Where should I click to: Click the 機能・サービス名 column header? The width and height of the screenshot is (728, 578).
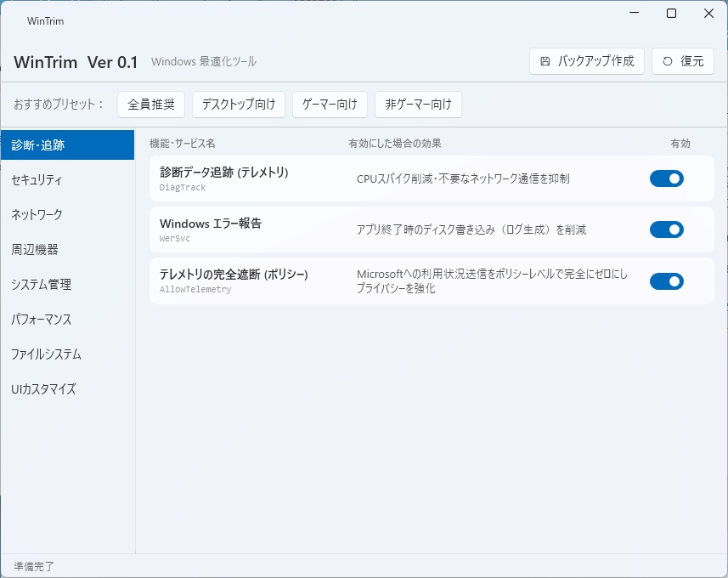(182, 144)
